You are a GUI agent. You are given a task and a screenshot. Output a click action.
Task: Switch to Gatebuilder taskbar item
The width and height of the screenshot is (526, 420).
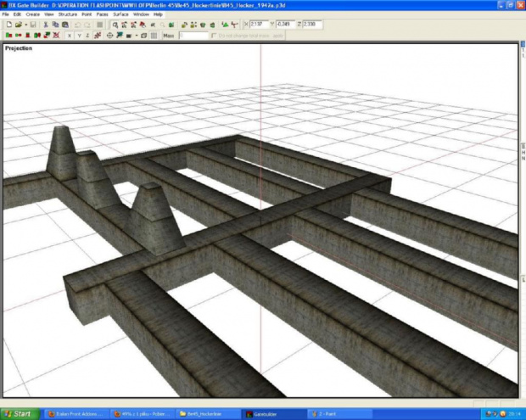point(271,413)
